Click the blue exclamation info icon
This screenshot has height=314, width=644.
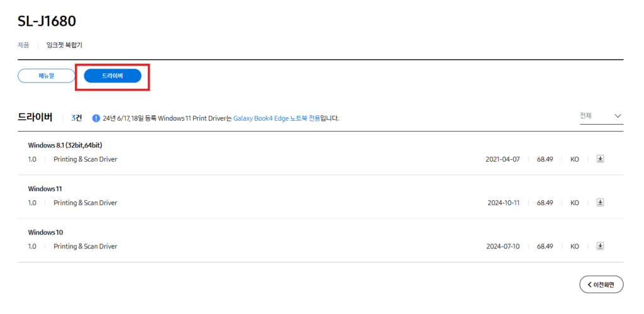96,118
